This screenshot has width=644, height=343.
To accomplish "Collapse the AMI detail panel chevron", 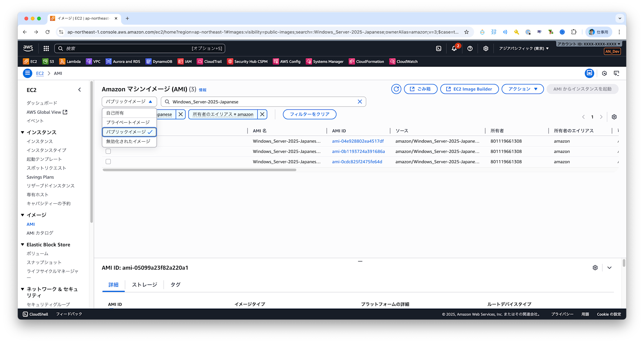I will pyautogui.click(x=610, y=268).
